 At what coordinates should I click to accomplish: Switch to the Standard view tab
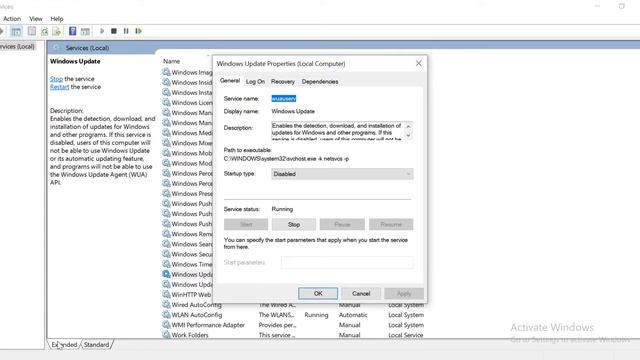tap(97, 344)
